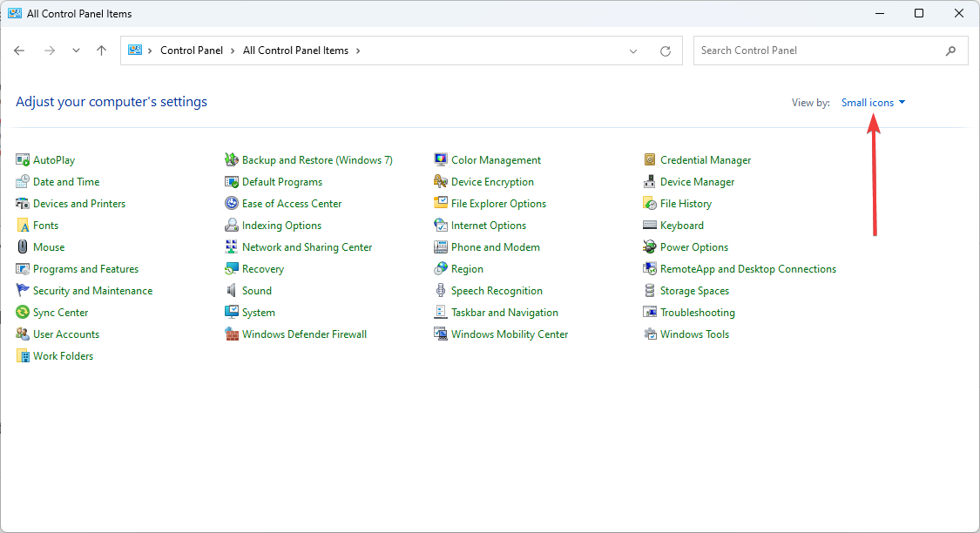Go back with the Back arrow
Screen dimensions: 980x533
tap(19, 51)
